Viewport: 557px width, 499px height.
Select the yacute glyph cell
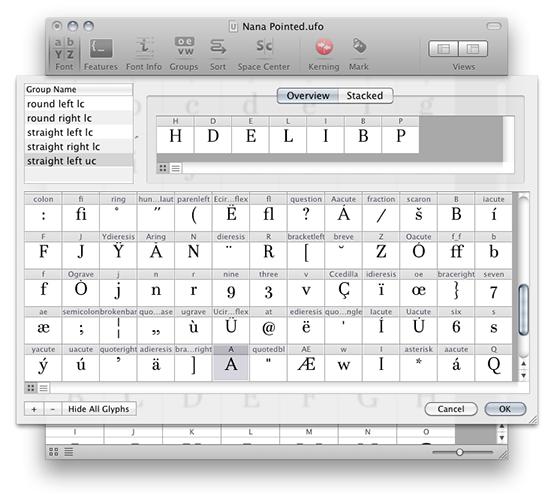[x=43, y=363]
